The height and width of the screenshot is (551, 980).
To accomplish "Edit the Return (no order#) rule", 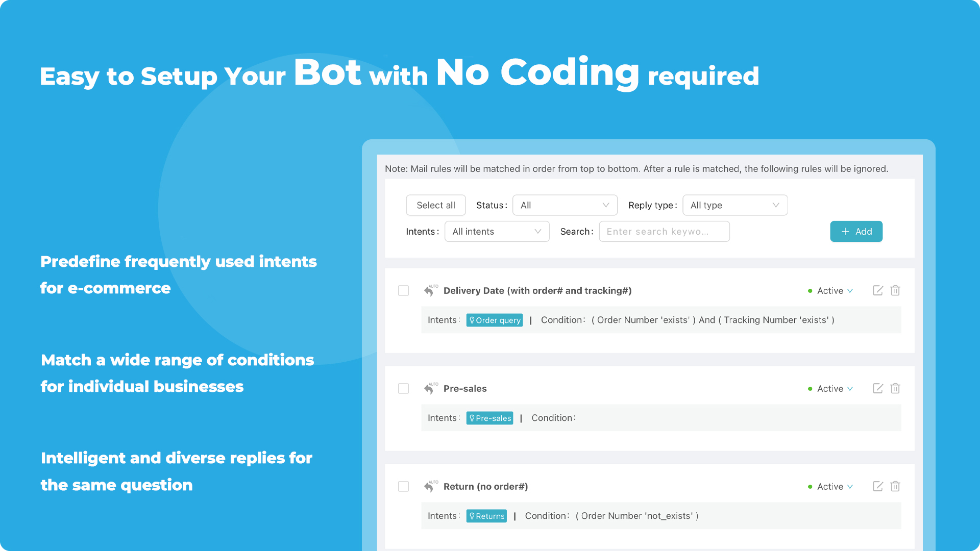I will pyautogui.click(x=878, y=486).
